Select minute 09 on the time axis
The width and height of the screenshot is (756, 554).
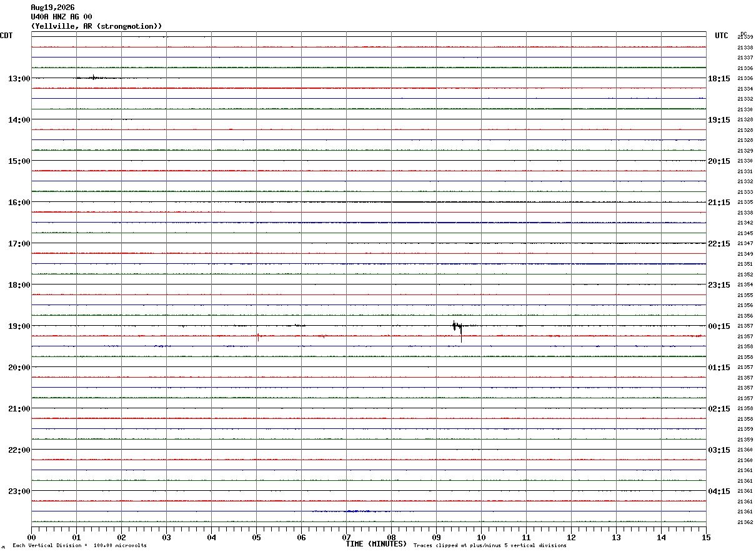click(436, 537)
